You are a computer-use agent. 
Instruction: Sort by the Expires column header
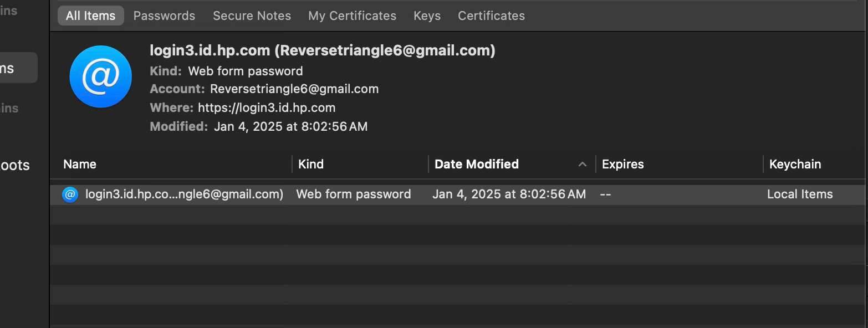click(x=622, y=164)
